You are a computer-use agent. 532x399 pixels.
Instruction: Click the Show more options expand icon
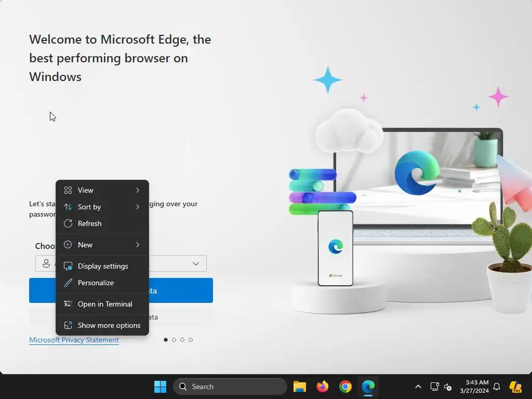[x=68, y=325]
